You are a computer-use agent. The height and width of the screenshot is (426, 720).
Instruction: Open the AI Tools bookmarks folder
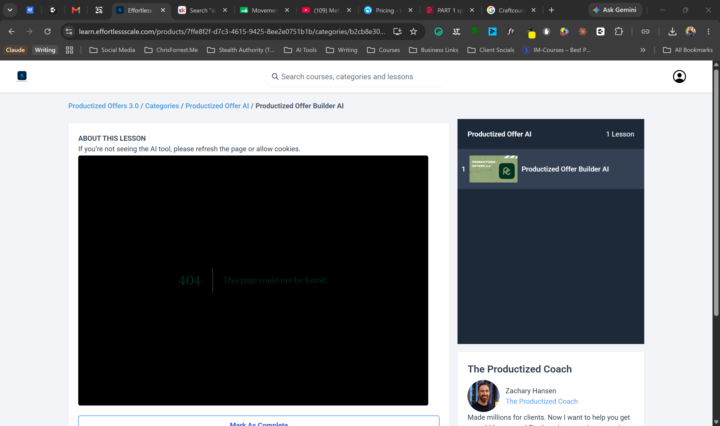point(300,50)
